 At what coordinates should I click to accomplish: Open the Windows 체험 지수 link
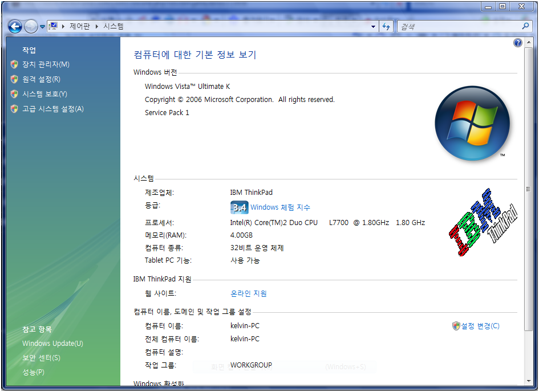pos(280,207)
